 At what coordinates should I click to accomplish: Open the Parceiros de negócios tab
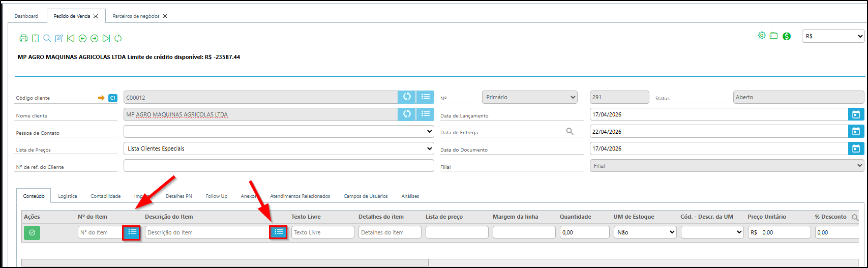pyautogui.click(x=136, y=16)
